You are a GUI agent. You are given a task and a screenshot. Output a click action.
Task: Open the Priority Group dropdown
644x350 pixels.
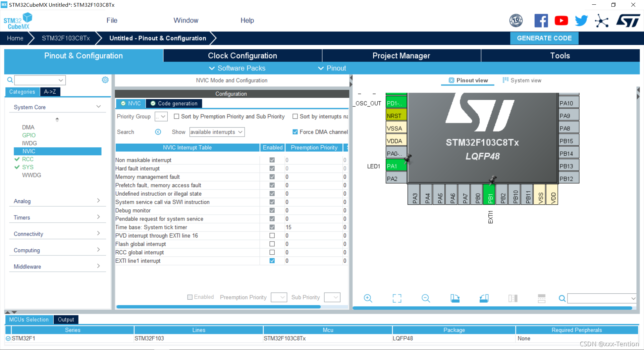coord(161,116)
